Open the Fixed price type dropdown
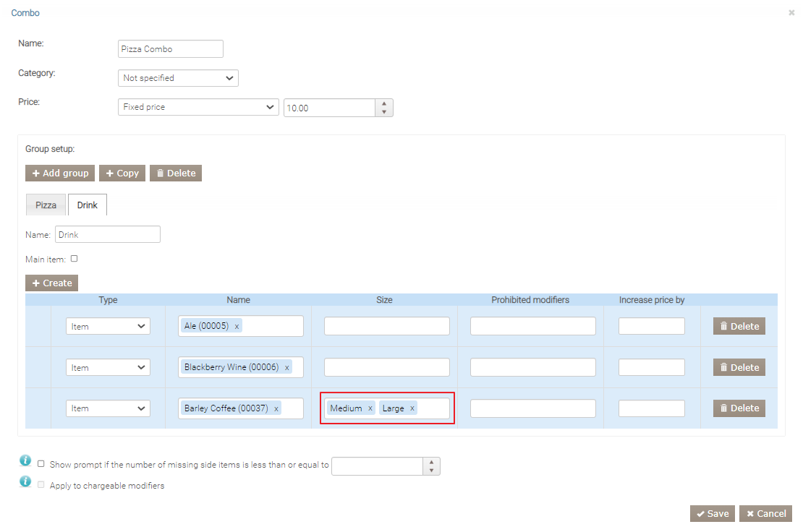 click(x=198, y=107)
